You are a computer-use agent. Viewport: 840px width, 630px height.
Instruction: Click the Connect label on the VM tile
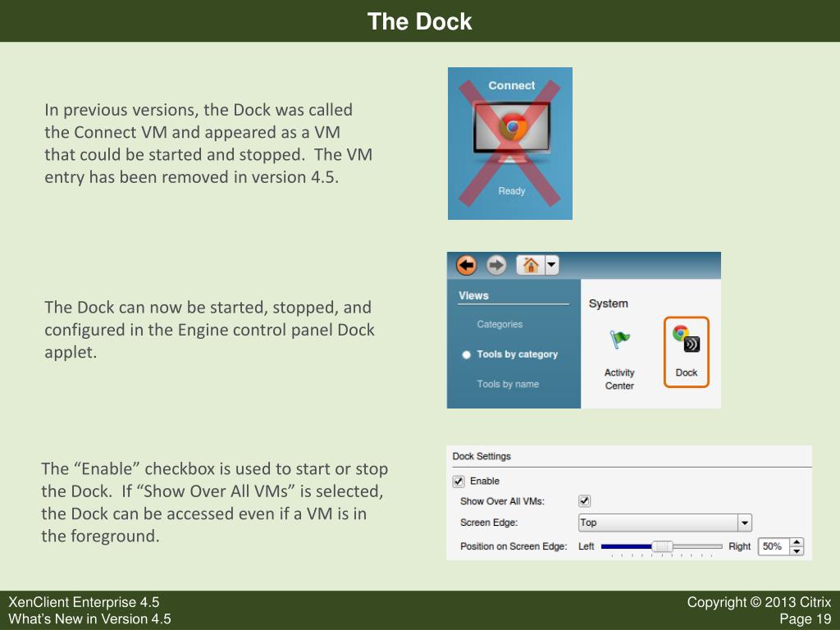[512, 85]
